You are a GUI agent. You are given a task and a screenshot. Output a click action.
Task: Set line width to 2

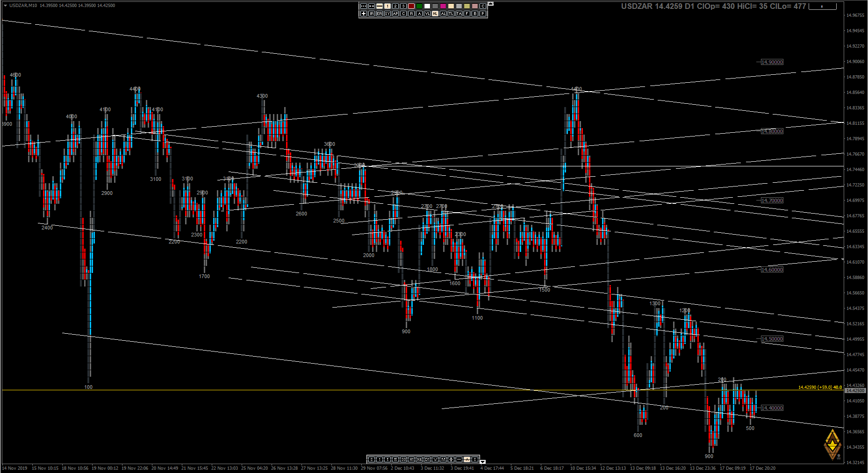(395, 6)
